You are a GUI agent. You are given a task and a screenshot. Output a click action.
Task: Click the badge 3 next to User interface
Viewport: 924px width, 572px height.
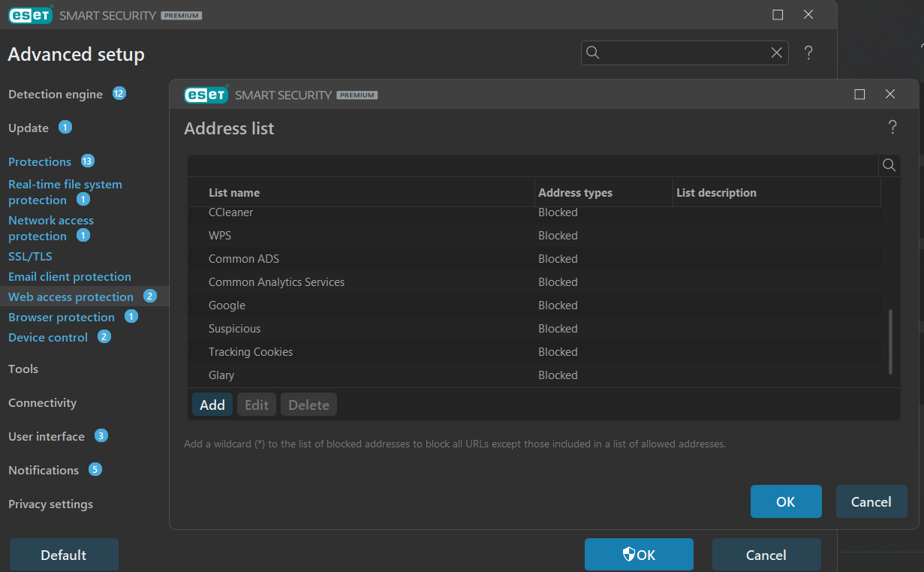(101, 436)
